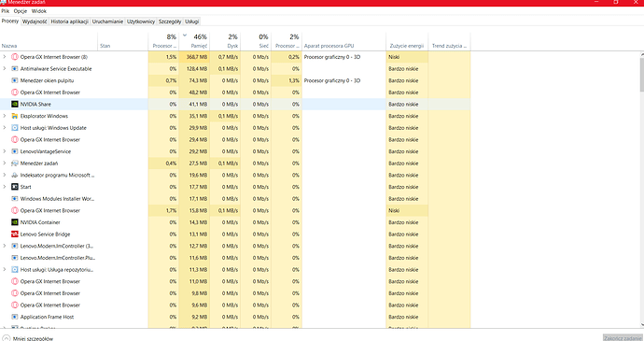The image size is (644, 341).
Task: Click the scrollbar up arrow
Action: click(x=641, y=54)
